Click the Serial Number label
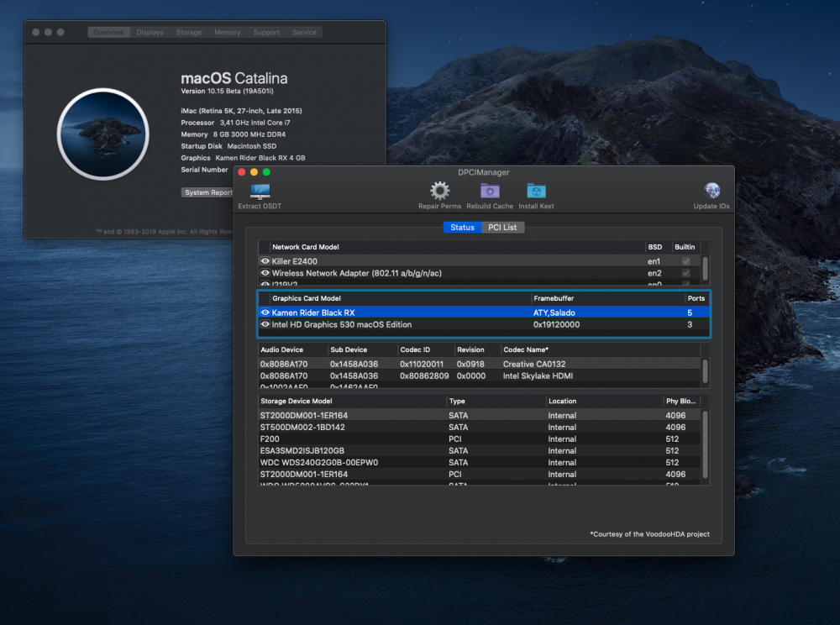840x625 pixels. [x=204, y=170]
